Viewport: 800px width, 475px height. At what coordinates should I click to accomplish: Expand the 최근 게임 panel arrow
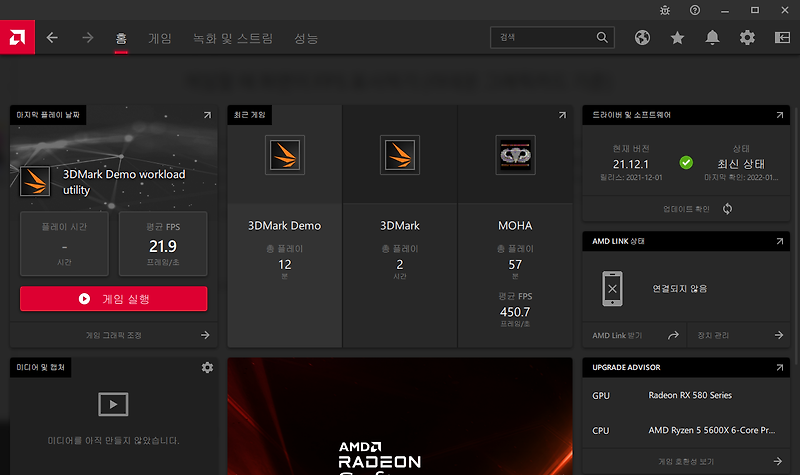coord(562,115)
